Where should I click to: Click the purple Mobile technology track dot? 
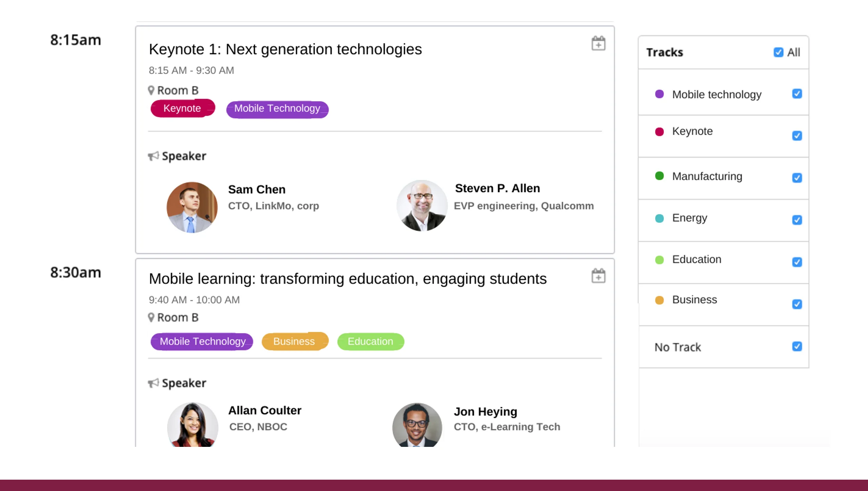pos(659,94)
